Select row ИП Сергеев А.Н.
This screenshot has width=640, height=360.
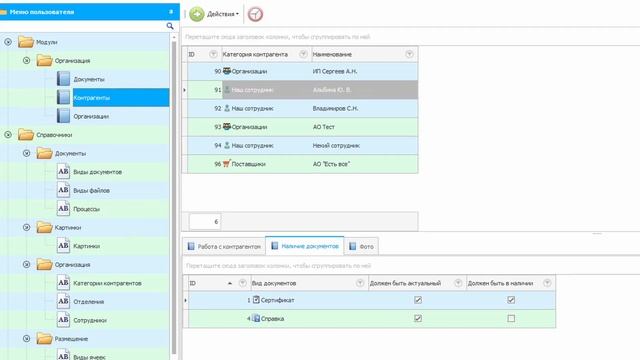click(x=302, y=71)
